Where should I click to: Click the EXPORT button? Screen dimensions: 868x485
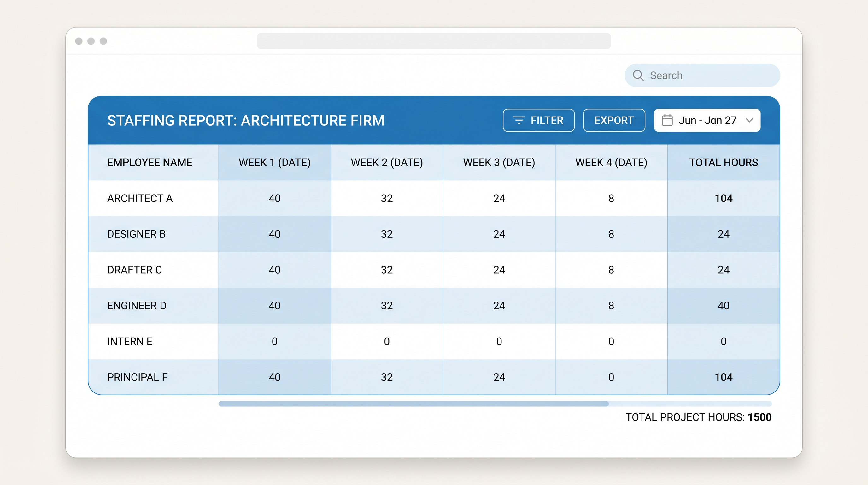tap(614, 120)
